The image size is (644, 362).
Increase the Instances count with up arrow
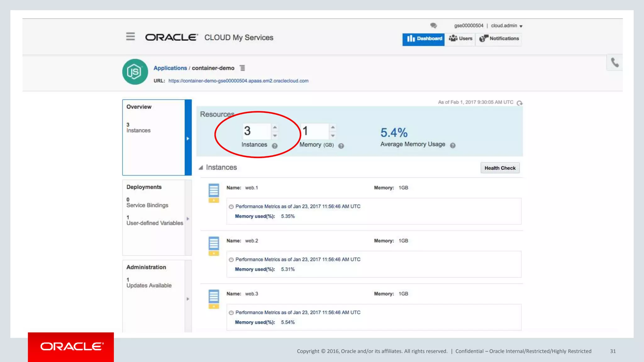point(275,127)
